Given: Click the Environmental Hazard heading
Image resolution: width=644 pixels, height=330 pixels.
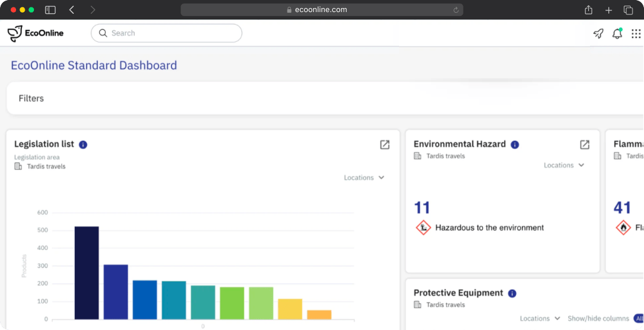Looking at the screenshot, I should tap(459, 144).
